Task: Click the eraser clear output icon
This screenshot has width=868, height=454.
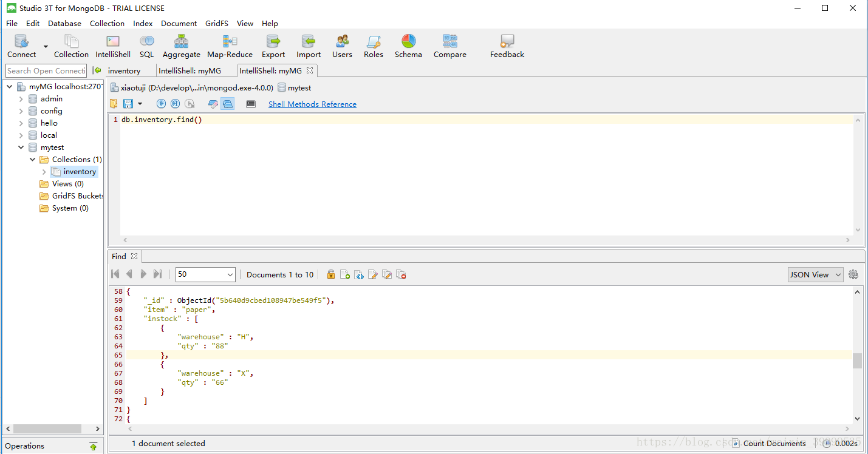Action: [213, 104]
